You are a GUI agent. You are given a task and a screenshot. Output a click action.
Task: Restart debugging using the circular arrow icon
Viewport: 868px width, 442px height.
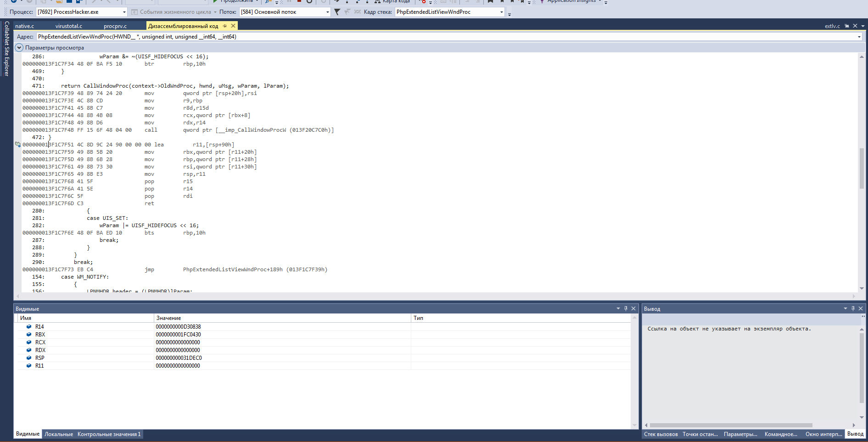tap(309, 2)
